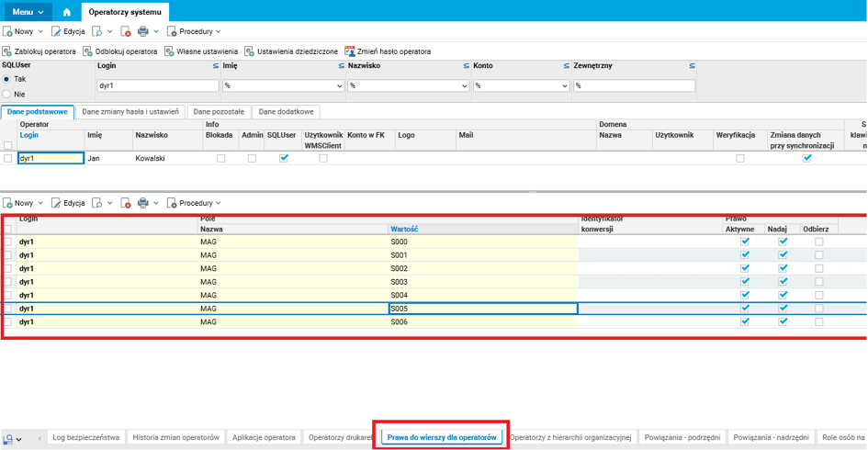Viewport: 868px width, 450px height.
Task: Select SQLUser Nie radio button
Action: tap(6, 94)
